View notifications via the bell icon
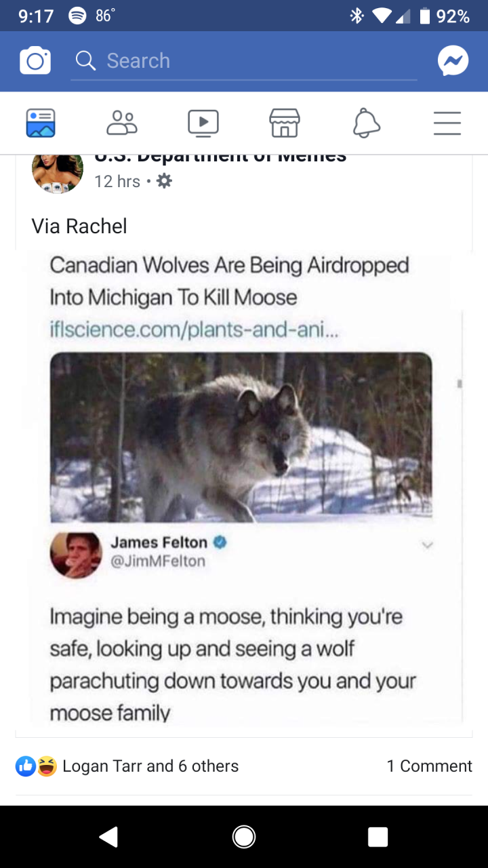Screen dimensions: 488x868 point(366,123)
